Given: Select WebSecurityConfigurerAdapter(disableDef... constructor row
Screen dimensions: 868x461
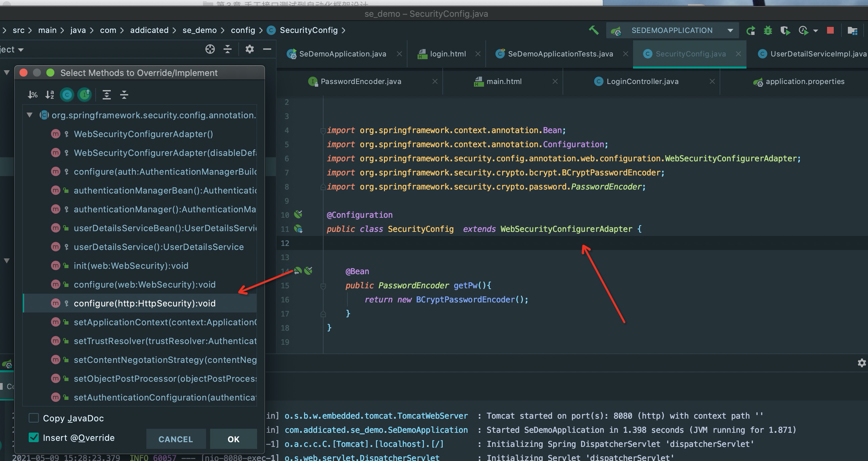Looking at the screenshot, I should (140, 153).
